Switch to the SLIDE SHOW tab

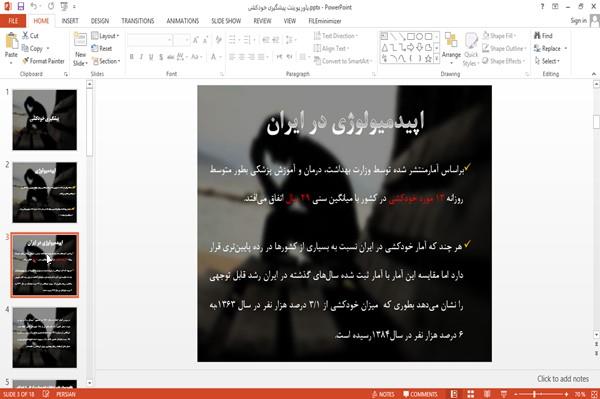point(226,21)
